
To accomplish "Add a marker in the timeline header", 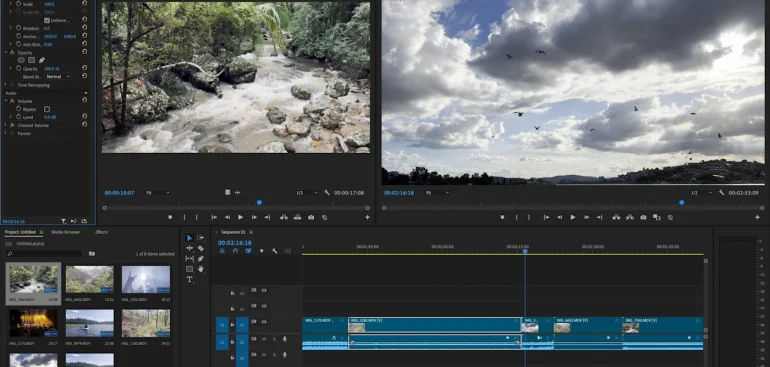I will [x=261, y=251].
